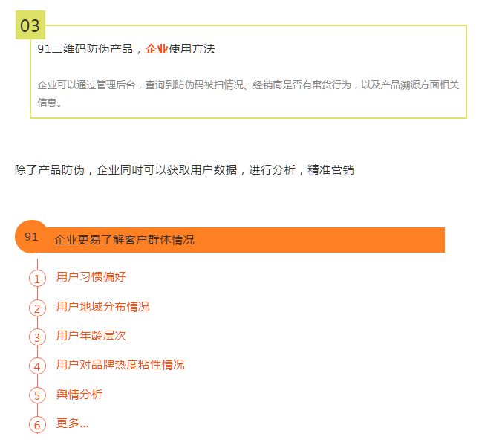
Task: Click the orange 企业更易了解客户群体情况 banner
Action: click(x=245, y=240)
